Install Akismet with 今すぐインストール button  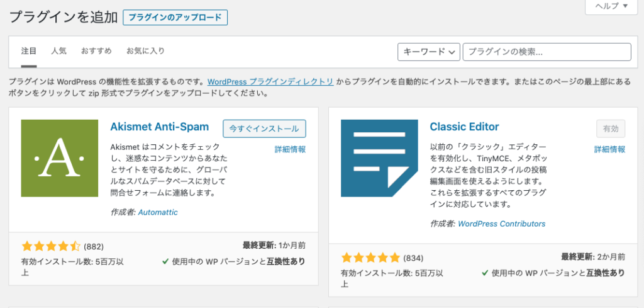coord(265,128)
